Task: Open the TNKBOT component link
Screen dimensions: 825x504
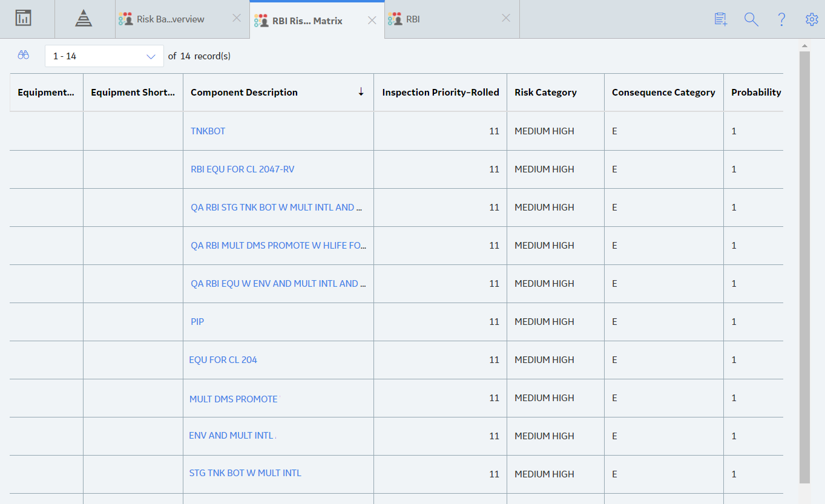Action: [x=208, y=131]
